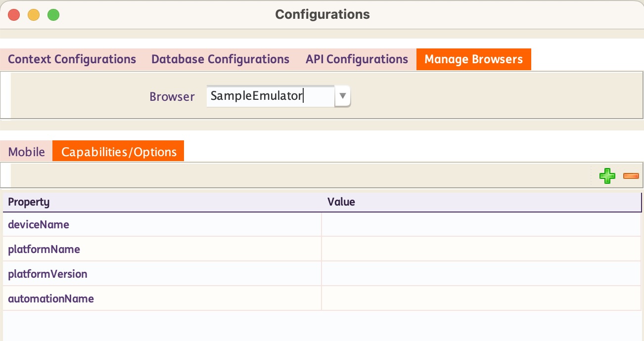Open the Database Configurations tab
Image resolution: width=644 pixels, height=341 pixels.
[220, 59]
